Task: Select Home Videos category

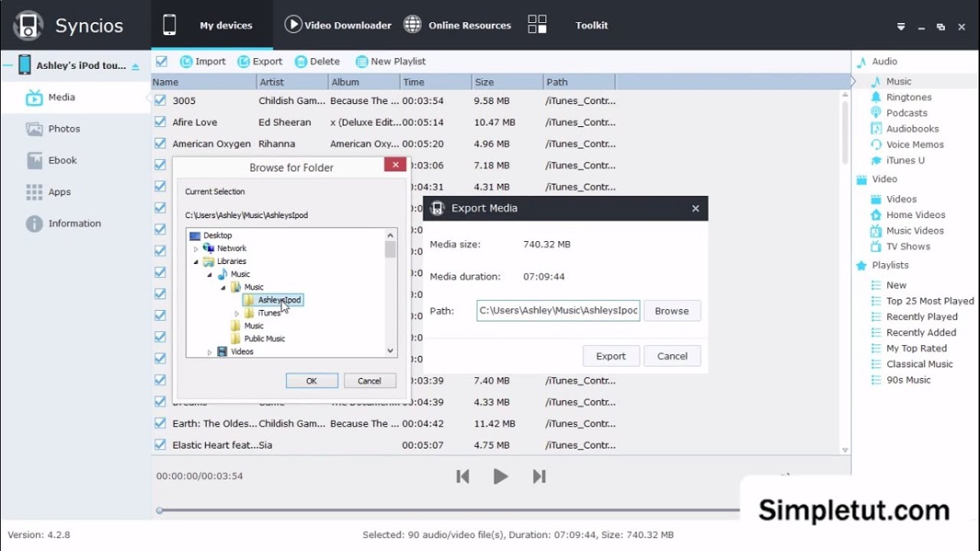Action: [916, 215]
